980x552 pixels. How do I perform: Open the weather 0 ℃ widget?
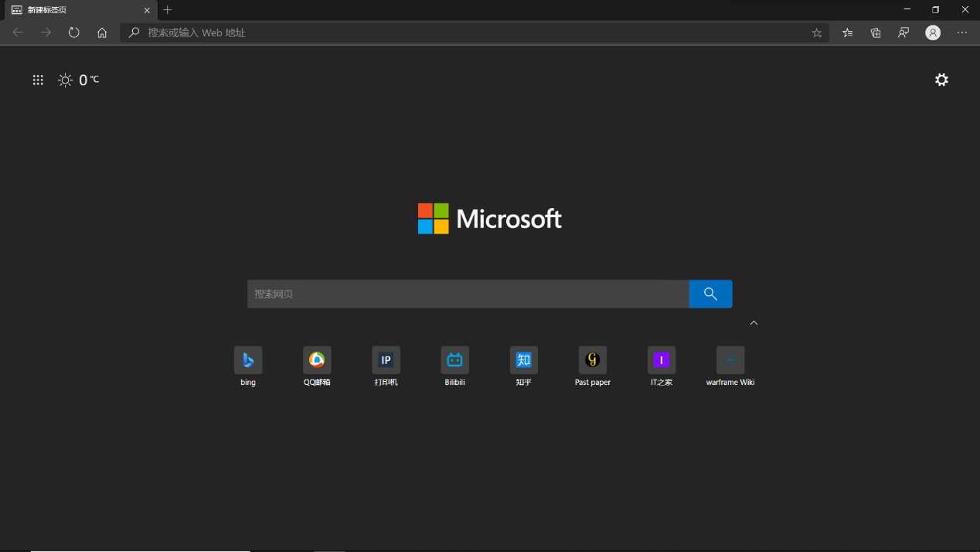[79, 80]
